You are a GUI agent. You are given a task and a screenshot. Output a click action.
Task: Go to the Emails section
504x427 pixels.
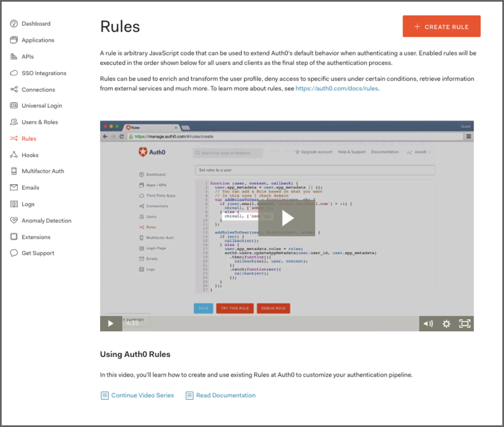click(30, 187)
